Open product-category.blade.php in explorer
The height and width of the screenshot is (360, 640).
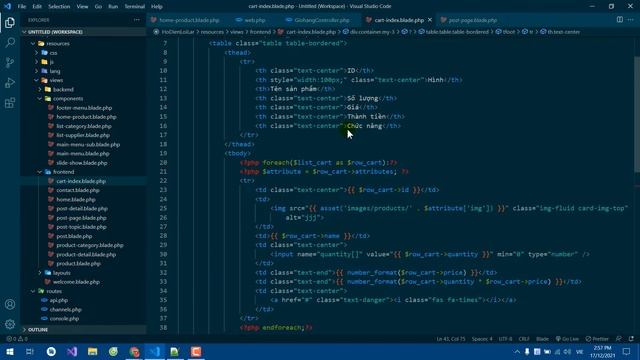pos(90,245)
